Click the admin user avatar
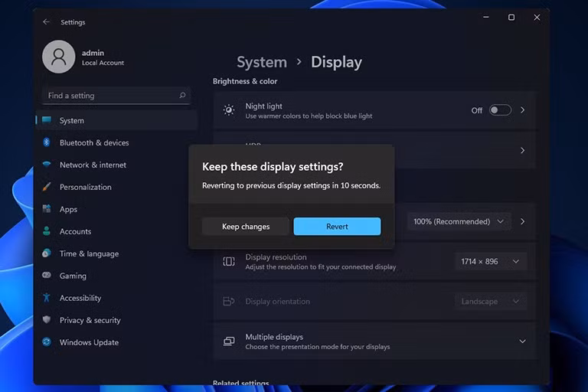 58,57
